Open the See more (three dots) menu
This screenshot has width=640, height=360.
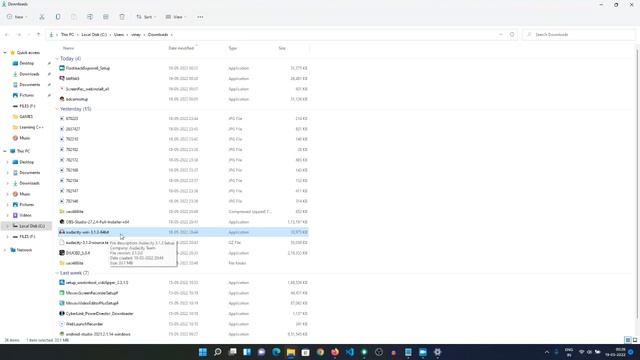pyautogui.click(x=200, y=17)
